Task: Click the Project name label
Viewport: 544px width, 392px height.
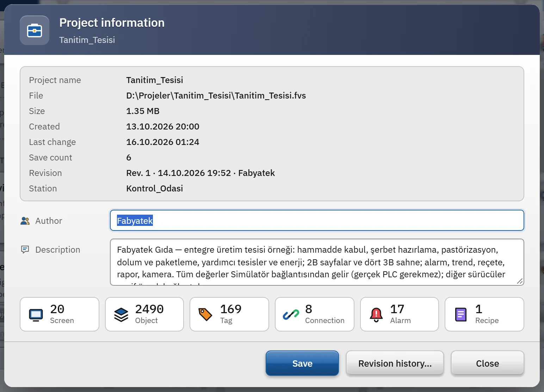Action: click(x=55, y=80)
